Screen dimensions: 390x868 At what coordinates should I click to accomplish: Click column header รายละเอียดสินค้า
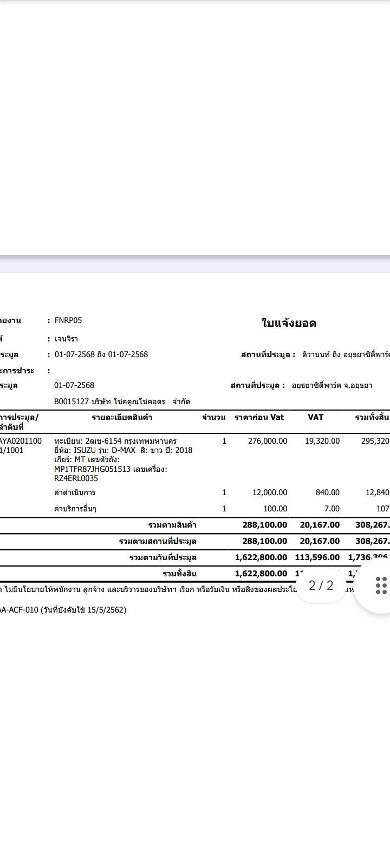click(x=122, y=417)
